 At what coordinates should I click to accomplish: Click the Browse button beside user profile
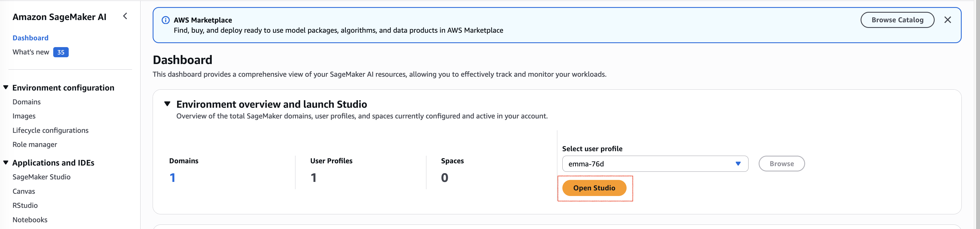[781, 164]
